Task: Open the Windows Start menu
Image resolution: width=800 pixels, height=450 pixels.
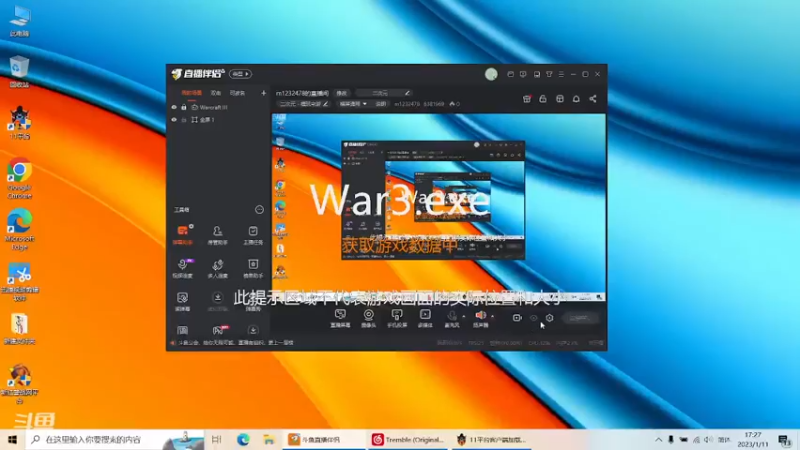Action: coord(12,440)
